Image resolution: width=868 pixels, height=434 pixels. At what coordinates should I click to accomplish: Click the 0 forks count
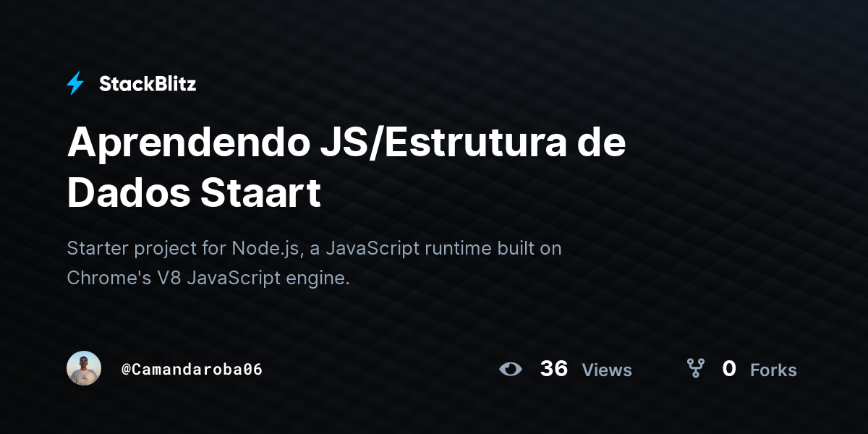coord(729,369)
